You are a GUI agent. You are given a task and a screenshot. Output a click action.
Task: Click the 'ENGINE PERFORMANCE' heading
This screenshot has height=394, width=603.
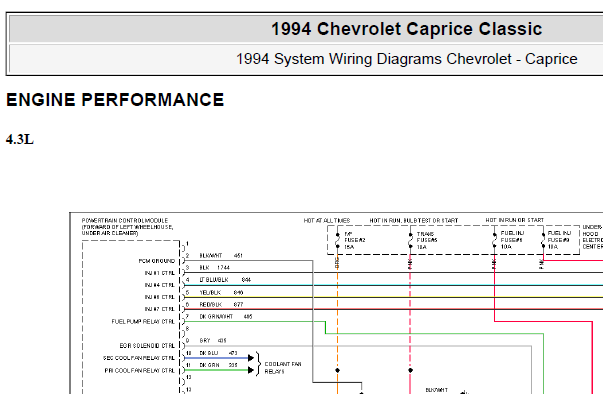(x=115, y=100)
